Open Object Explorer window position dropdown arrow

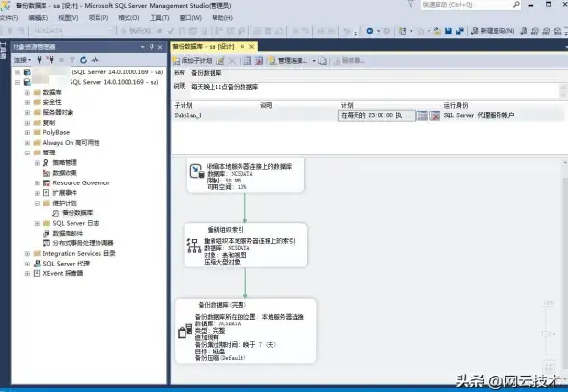pyautogui.click(x=142, y=47)
